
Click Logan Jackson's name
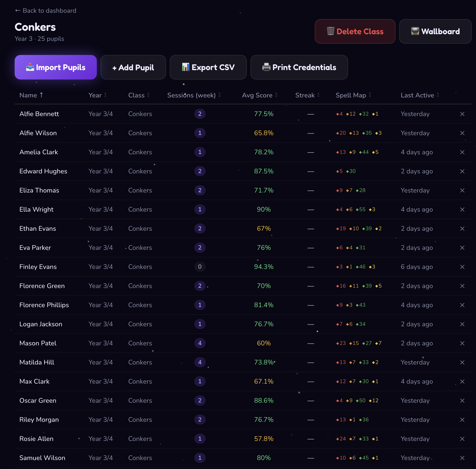[x=41, y=324]
